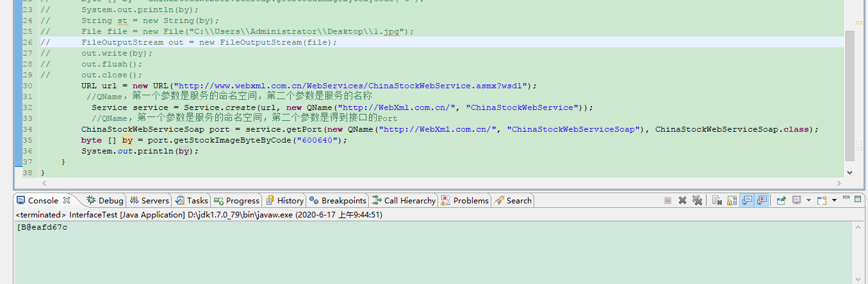Show the Breakpoints tab
Image resolution: width=868 pixels, height=284 pixels.
(338, 200)
